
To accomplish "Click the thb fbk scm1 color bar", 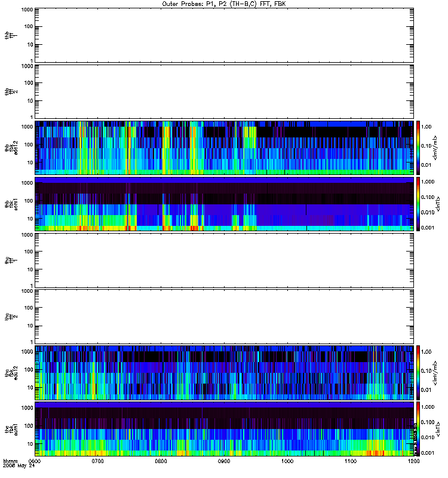I will (418, 204).
